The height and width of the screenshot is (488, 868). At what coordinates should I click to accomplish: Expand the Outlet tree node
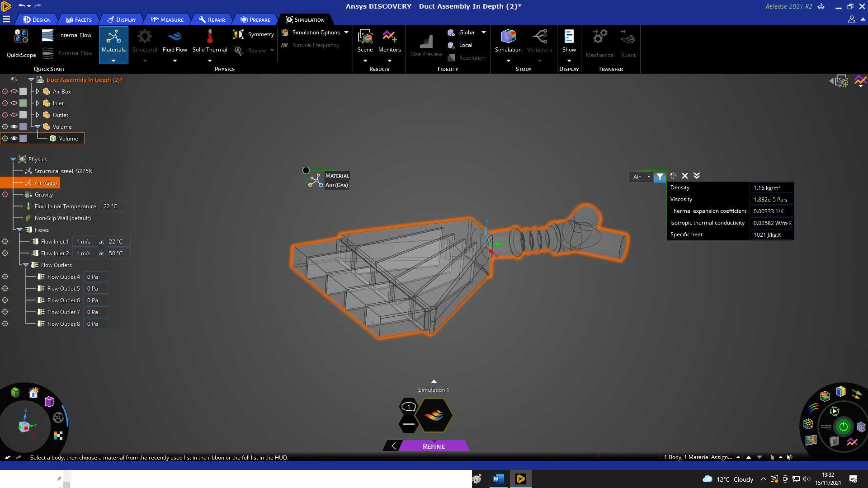(38, 115)
